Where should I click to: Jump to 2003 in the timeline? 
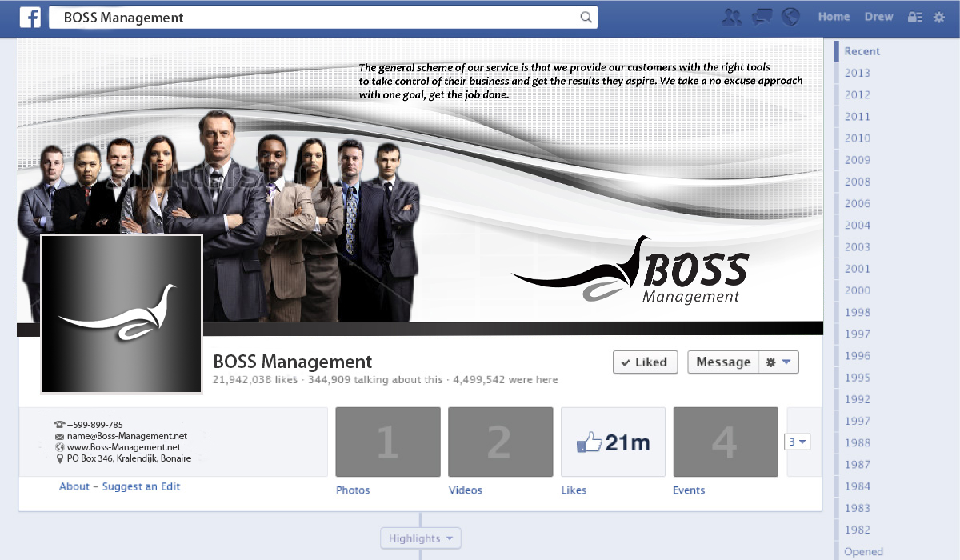[x=858, y=247]
